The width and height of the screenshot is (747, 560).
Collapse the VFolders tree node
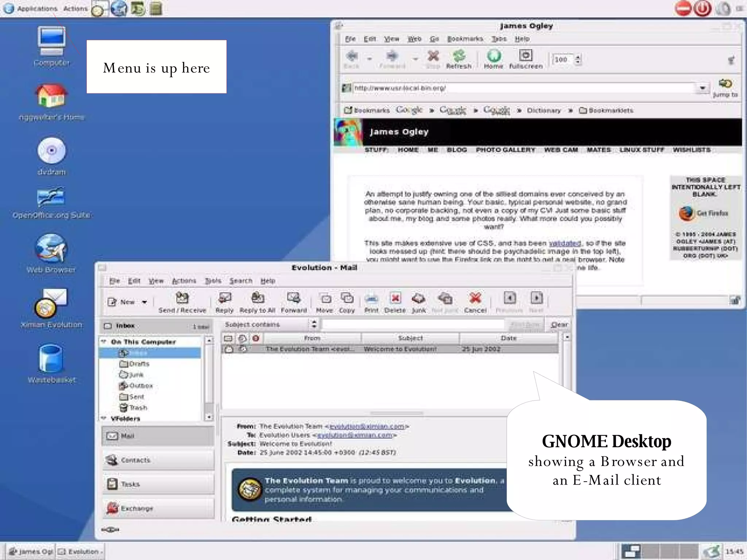(104, 418)
